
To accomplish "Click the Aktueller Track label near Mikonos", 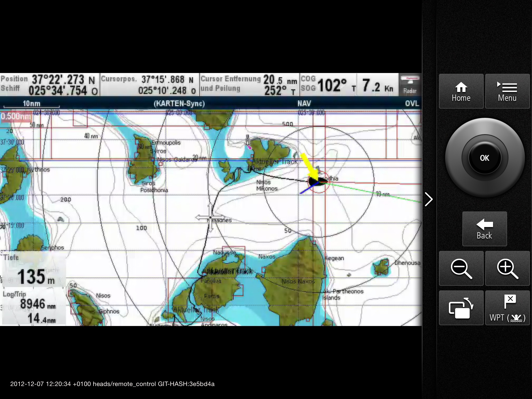I will click(x=275, y=162).
